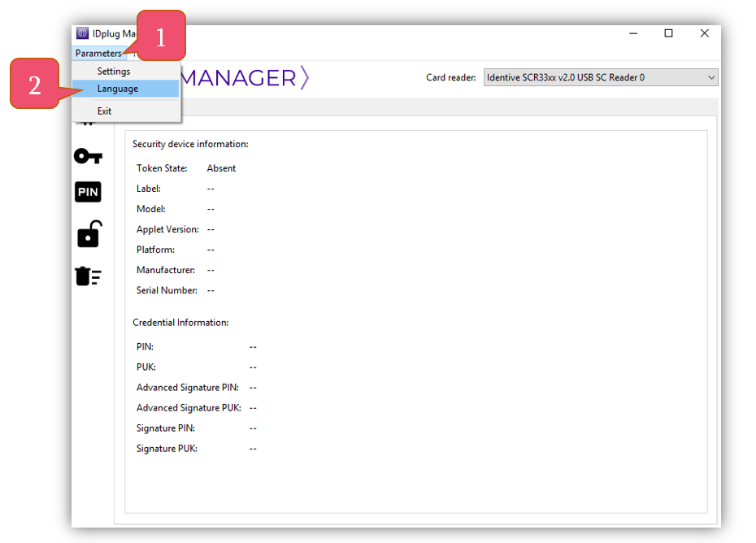The image size is (756, 543).
Task: Open the PIN management icon
Action: [88, 193]
